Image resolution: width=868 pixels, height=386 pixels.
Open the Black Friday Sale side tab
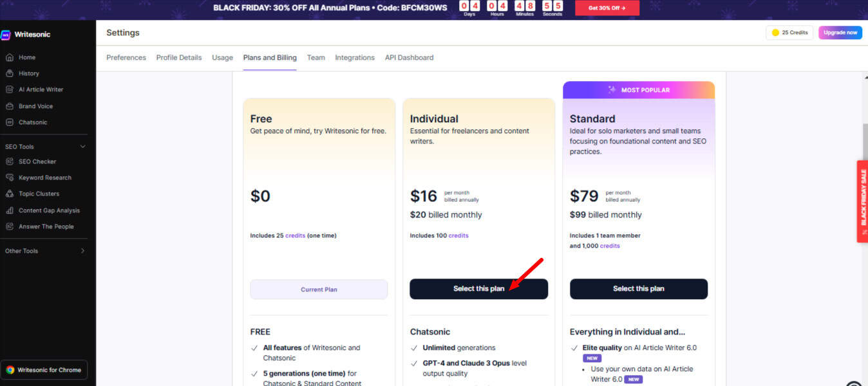[862, 201]
